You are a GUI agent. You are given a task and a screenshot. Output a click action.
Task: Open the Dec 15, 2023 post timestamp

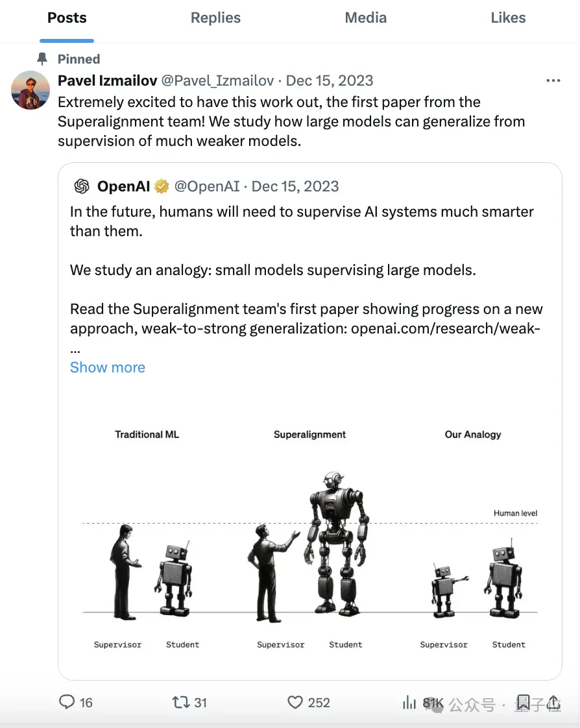point(329,81)
